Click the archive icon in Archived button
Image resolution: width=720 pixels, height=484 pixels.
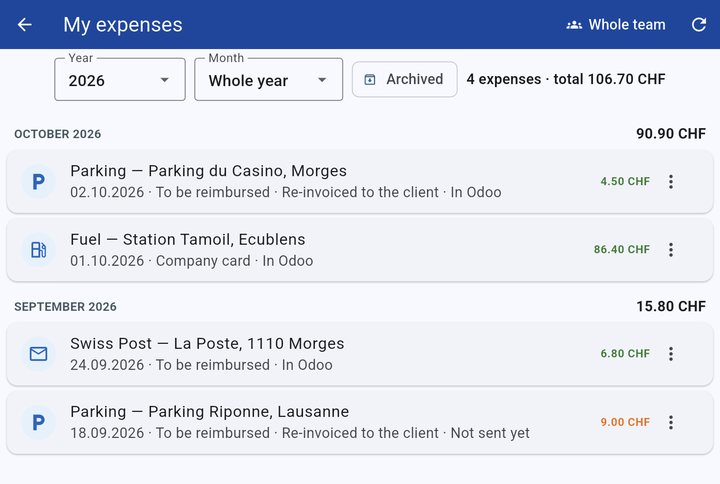370,79
